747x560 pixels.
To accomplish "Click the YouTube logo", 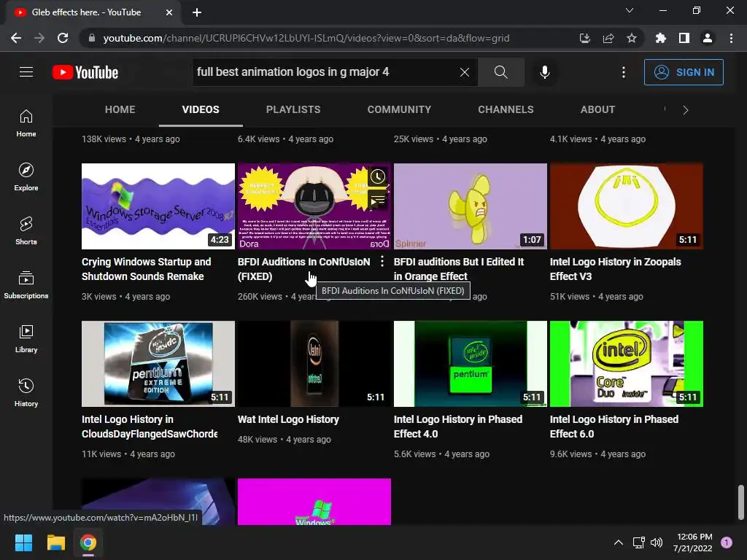I will click(85, 72).
